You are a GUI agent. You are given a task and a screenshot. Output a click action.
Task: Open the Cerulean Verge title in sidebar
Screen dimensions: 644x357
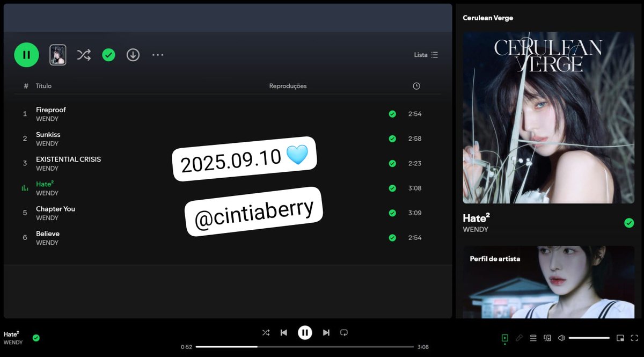(x=488, y=18)
